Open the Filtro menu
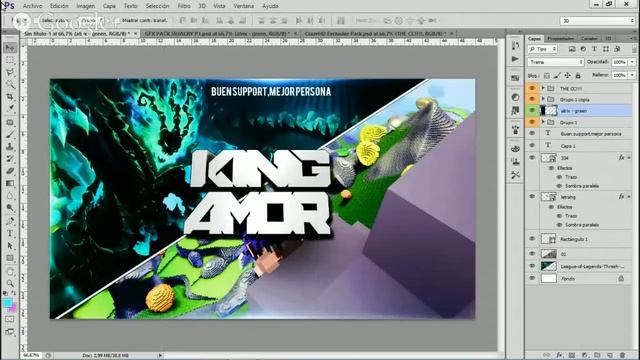 click(184, 6)
